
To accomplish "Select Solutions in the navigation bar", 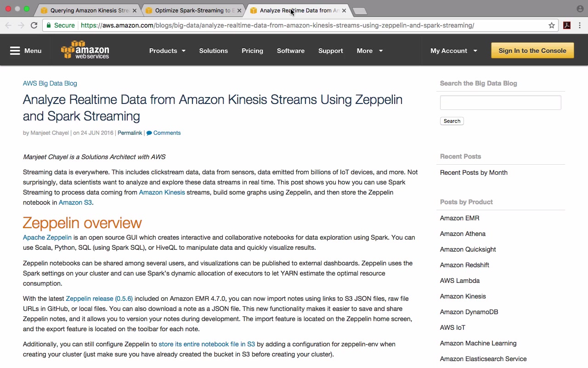I will (213, 51).
